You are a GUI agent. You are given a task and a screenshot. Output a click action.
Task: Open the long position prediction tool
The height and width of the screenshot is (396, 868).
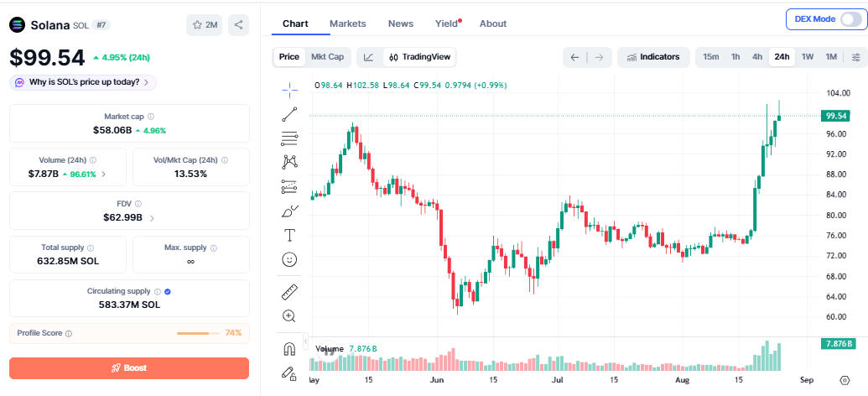289,186
